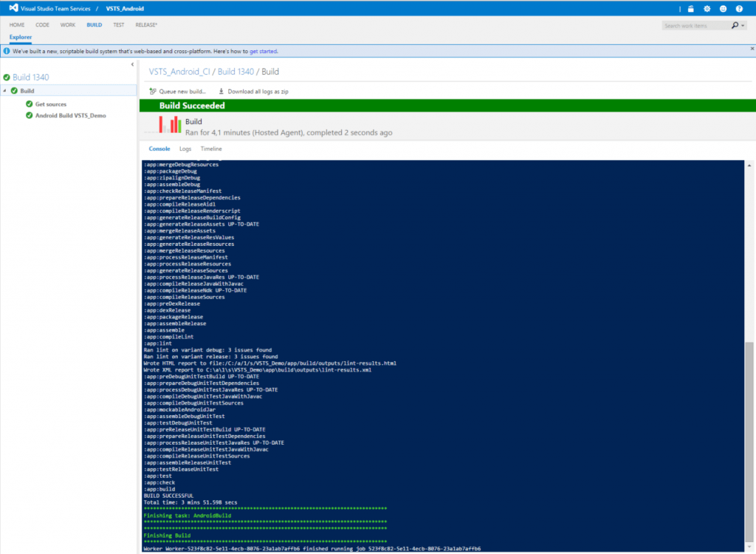The width and height of the screenshot is (756, 554).
Task: Switch to the Timeline tab
Action: 211,149
